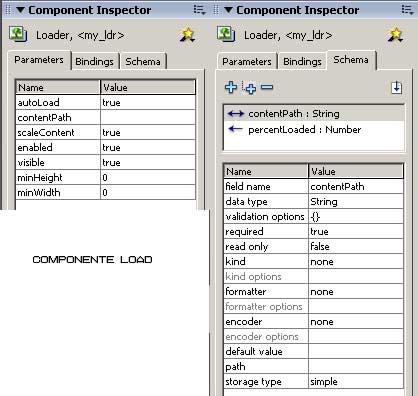Select the autoLoad parameter name

coord(58,102)
